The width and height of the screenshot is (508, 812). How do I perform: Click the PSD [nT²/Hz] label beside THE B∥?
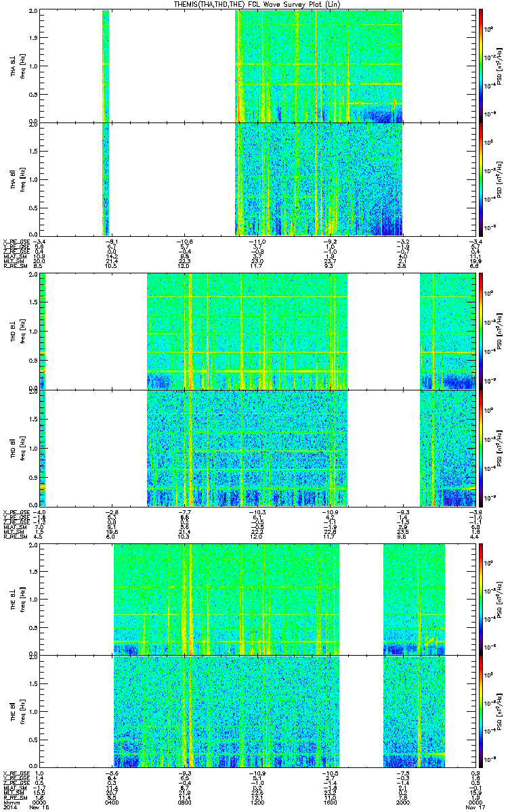tap(499, 711)
